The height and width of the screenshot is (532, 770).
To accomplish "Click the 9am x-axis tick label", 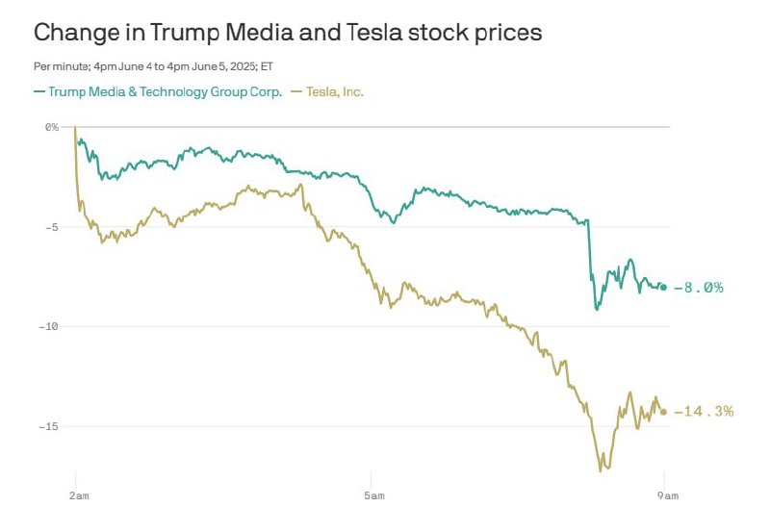I will (x=668, y=495).
